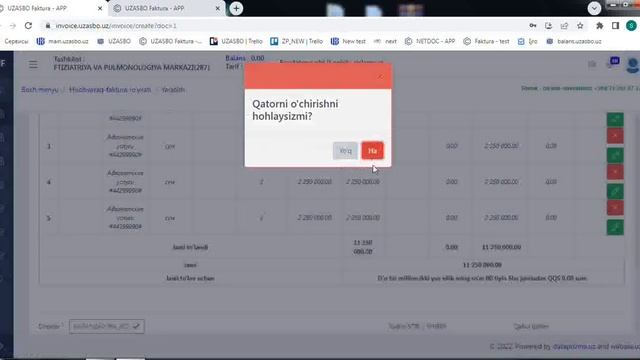Open the user profile avatar in the app header

[x=633, y=65]
